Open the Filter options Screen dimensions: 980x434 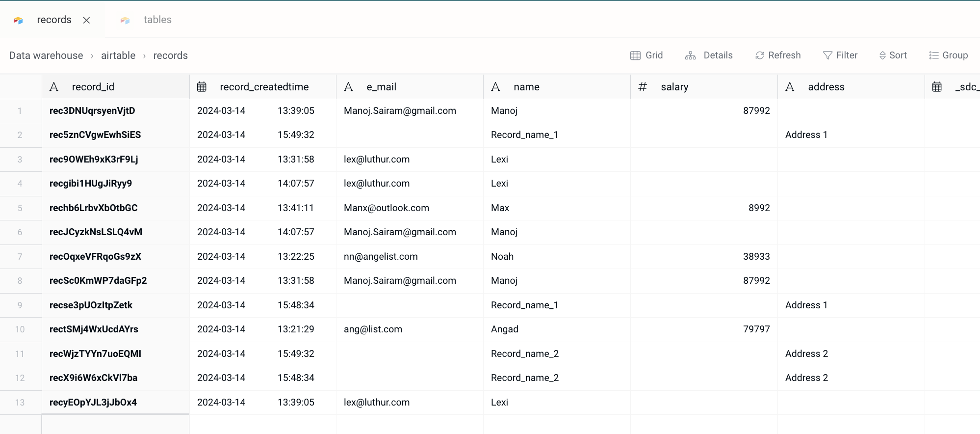840,55
